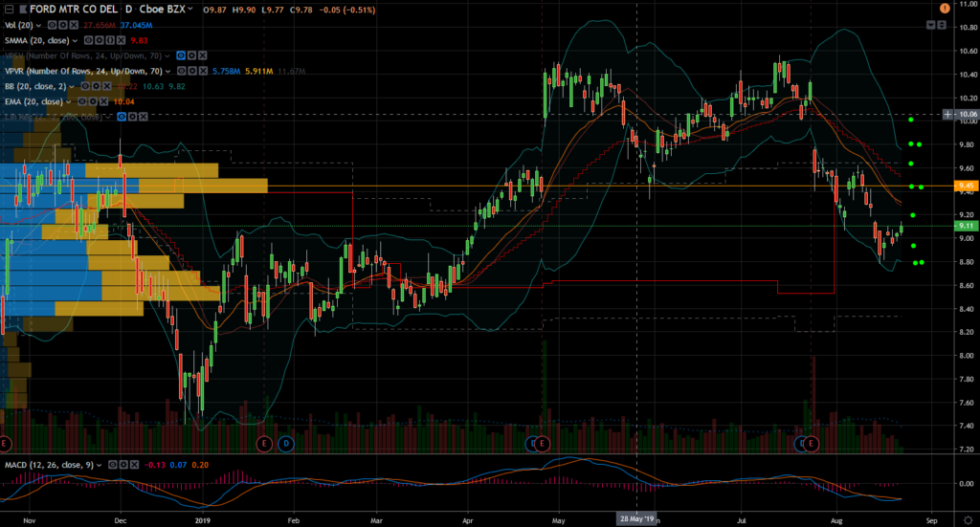Open the February dividend D marker
This screenshot has width=980, height=527.
(285, 444)
